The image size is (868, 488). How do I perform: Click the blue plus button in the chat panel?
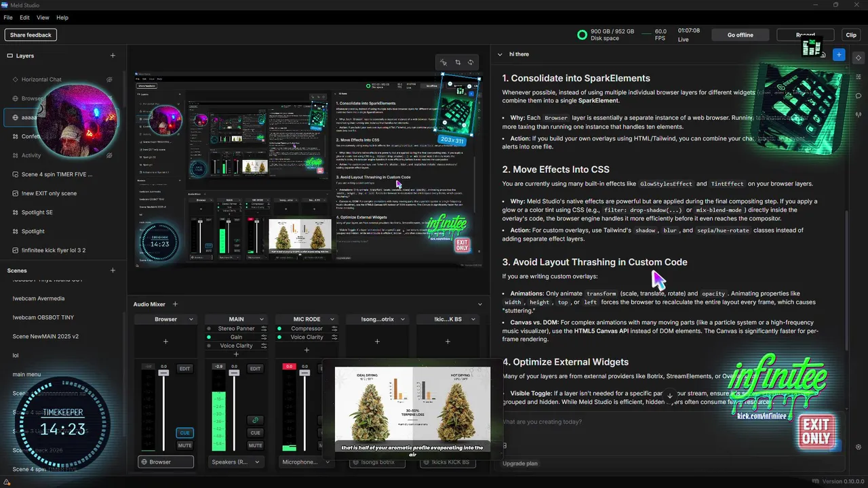(839, 54)
